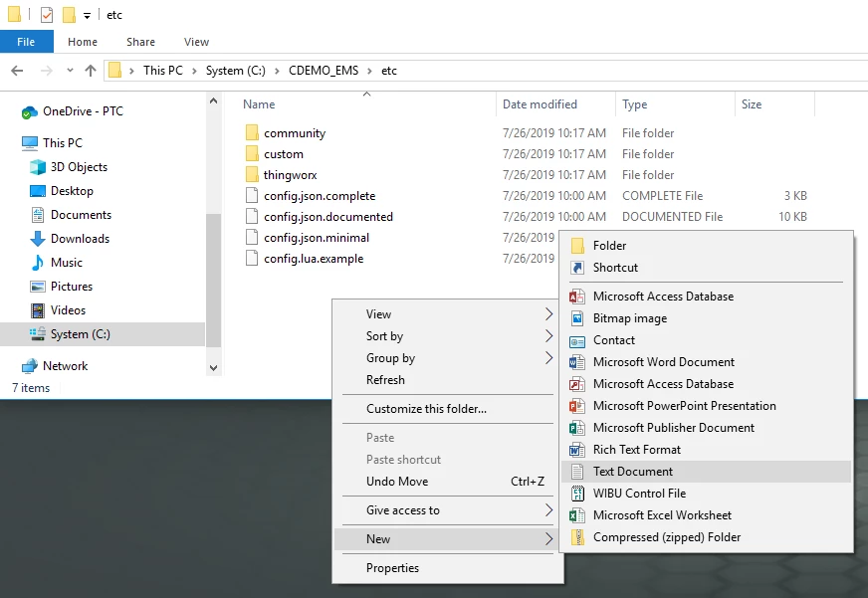Click the Up one level arrow
Viewport: 868px width, 598px height.
click(x=91, y=71)
